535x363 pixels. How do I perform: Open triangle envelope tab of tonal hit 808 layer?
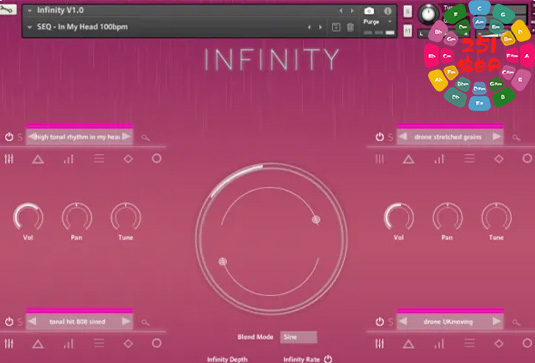coord(38,344)
